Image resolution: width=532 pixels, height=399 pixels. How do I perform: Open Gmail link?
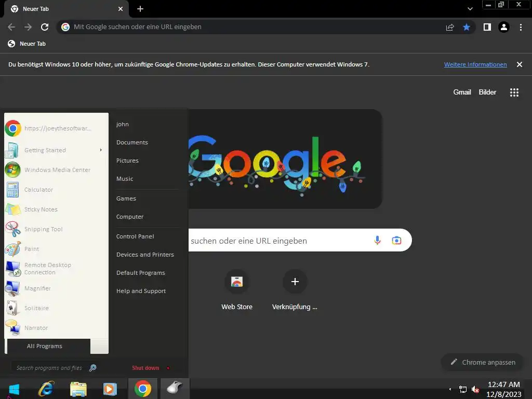point(462,92)
